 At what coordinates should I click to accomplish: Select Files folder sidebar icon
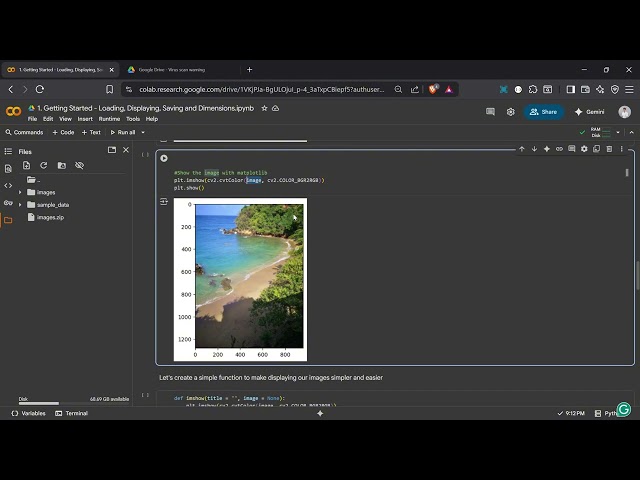click(8, 220)
